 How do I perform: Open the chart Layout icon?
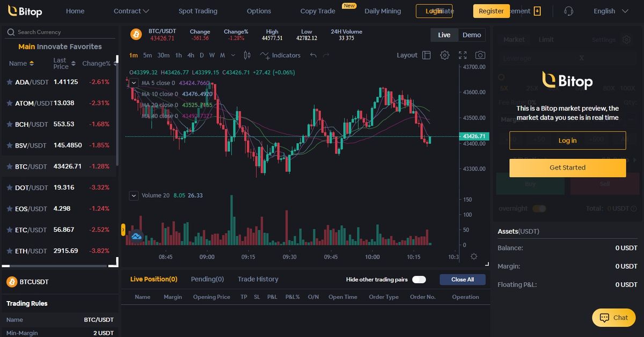[x=427, y=55]
